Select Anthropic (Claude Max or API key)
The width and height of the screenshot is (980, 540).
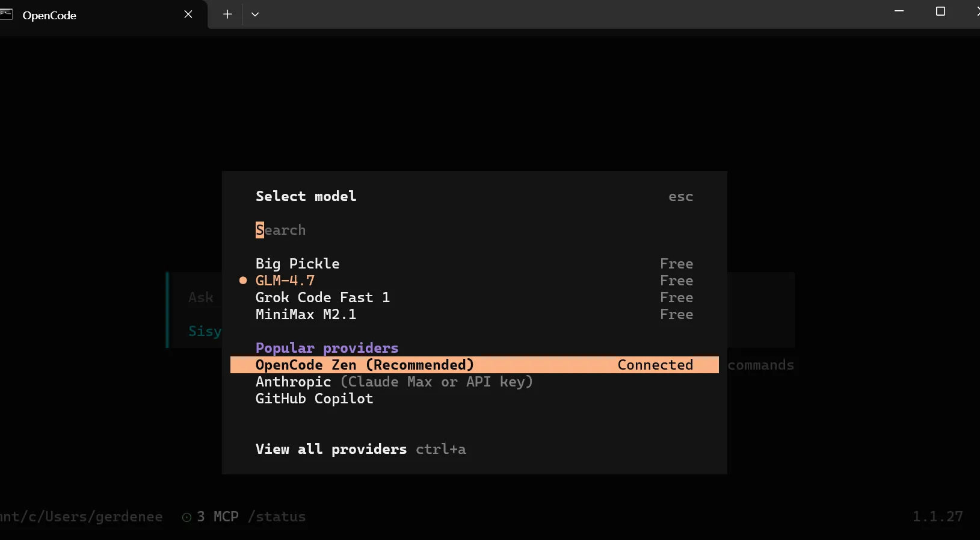(394, 382)
